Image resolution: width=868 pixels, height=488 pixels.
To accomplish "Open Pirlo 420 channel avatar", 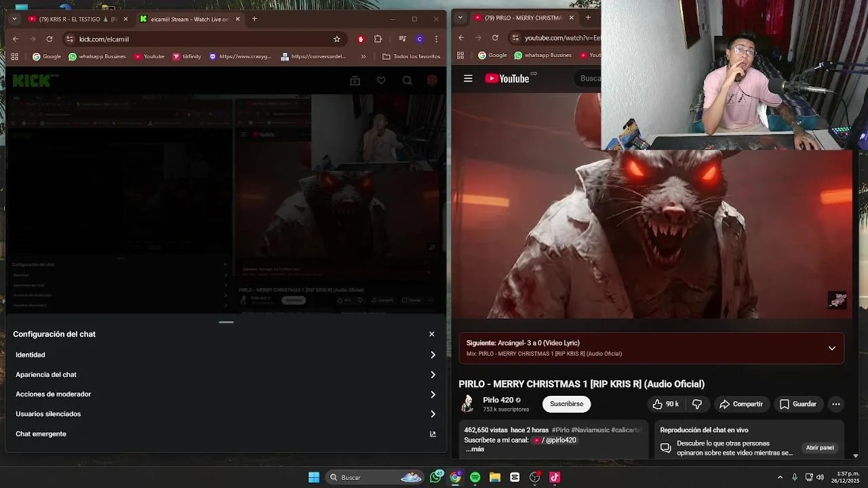I will tap(467, 404).
